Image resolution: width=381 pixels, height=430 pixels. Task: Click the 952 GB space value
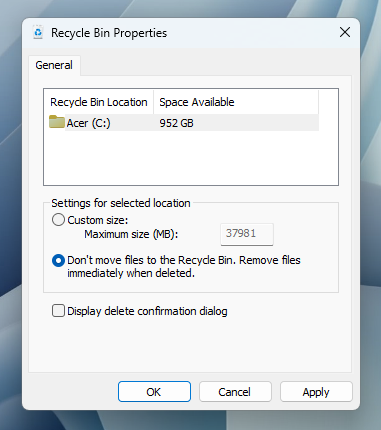click(x=176, y=123)
